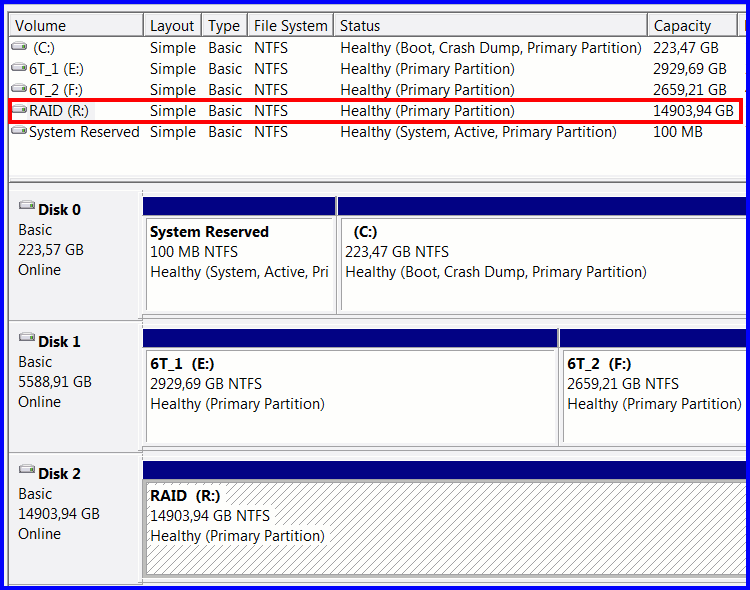This screenshot has height=590, width=750.
Task: Click the Disk 1 drive icon
Action: pos(27,338)
